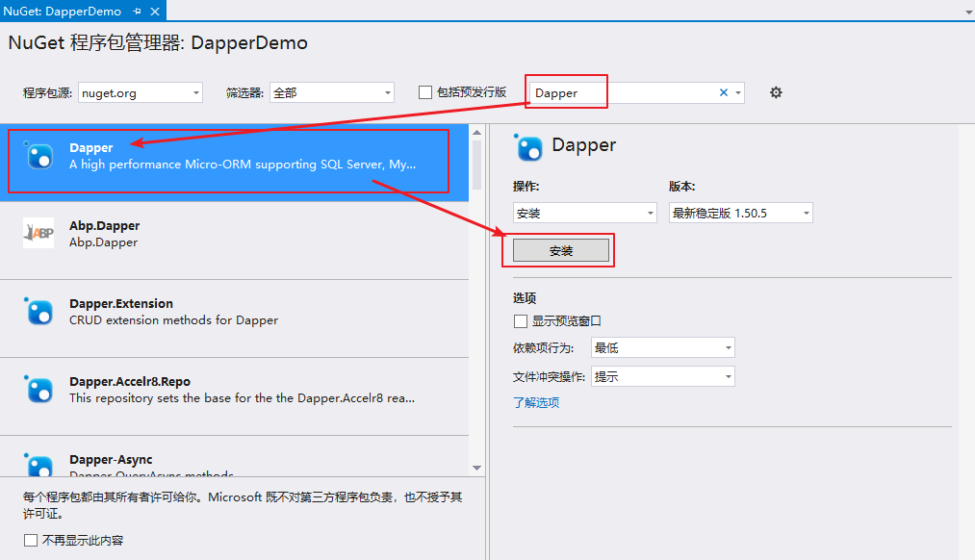This screenshot has width=975, height=560.
Task: Click the package list vertical scrollbar thumb
Action: 476,165
